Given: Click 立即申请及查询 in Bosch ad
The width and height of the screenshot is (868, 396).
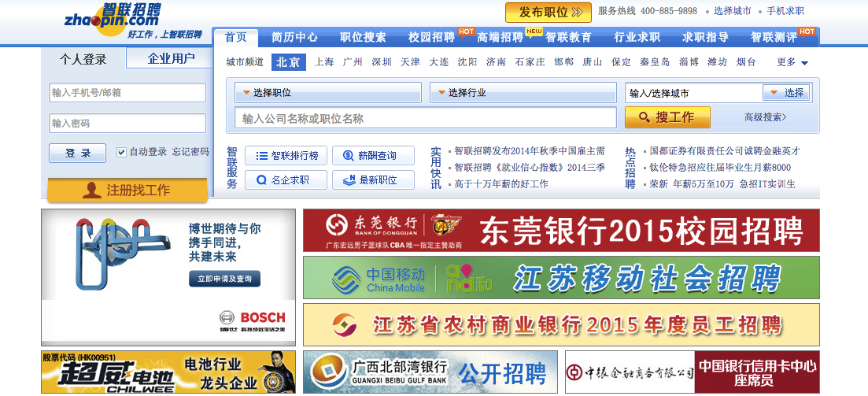Looking at the screenshot, I should (224, 279).
